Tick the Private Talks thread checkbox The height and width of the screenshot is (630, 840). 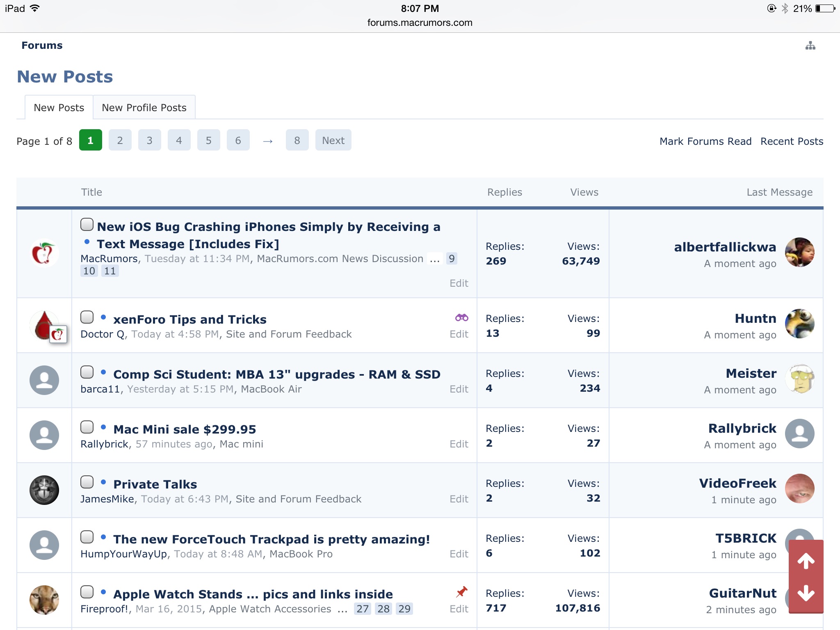tap(87, 482)
